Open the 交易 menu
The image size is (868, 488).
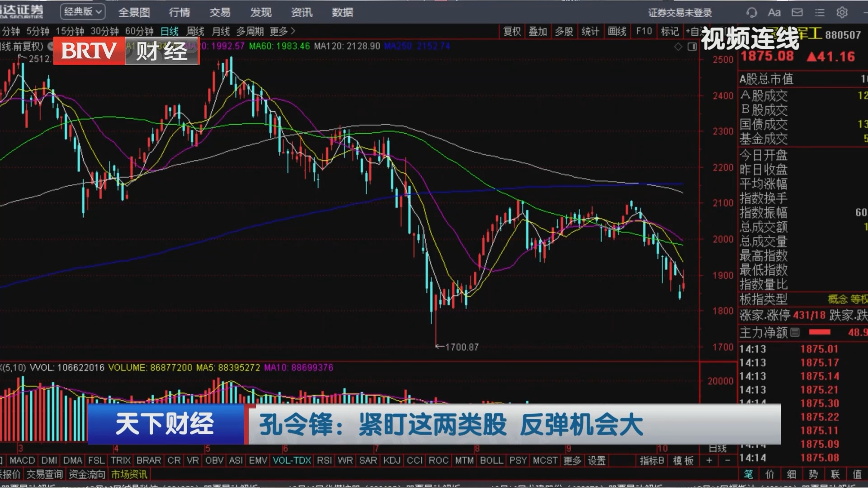click(220, 12)
